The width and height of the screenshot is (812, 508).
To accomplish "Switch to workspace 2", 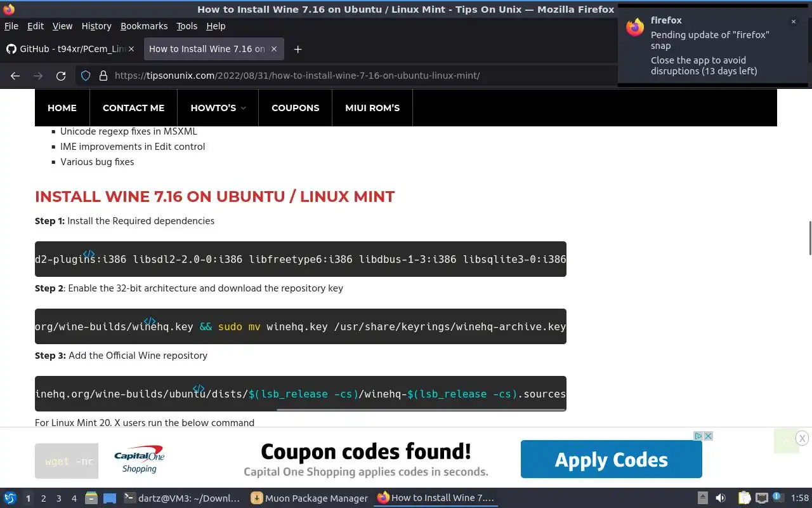I will pos(43,498).
